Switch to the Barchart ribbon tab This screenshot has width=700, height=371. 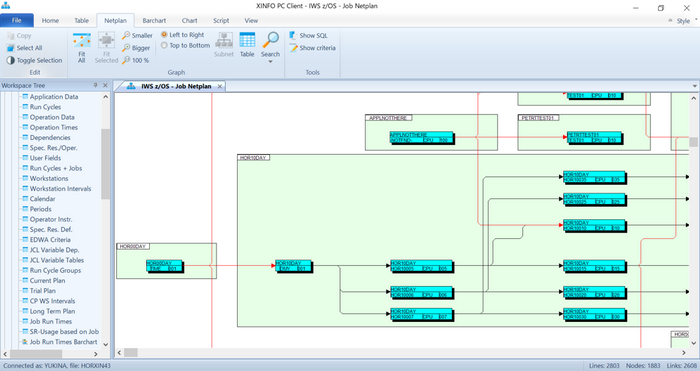[154, 21]
